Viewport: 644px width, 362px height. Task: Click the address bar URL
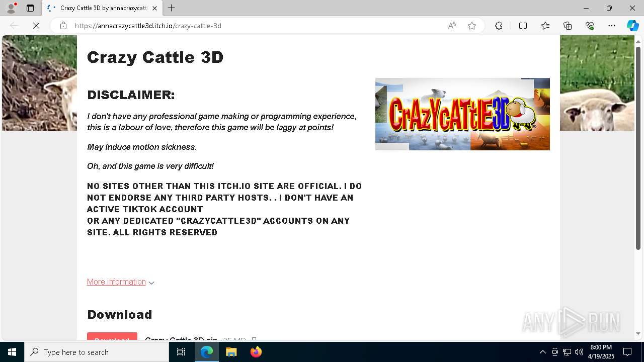148,26
